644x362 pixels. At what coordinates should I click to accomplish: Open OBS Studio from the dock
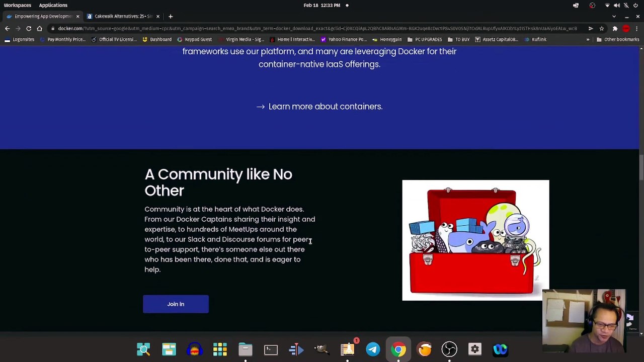pyautogui.click(x=449, y=349)
